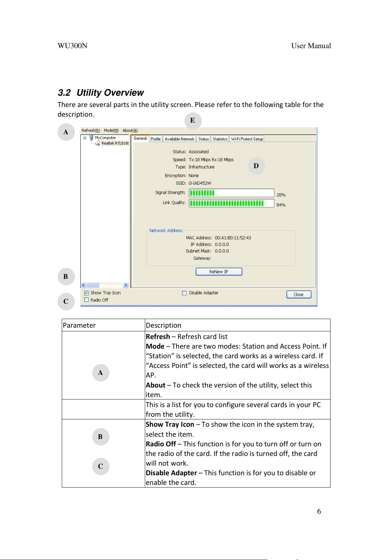Select the General tab
392x560 pixels.
pyautogui.click(x=140, y=139)
